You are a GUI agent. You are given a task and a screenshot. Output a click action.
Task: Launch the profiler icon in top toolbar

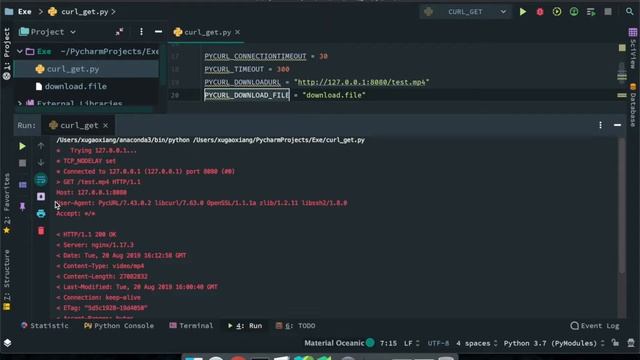pyautogui.click(x=574, y=12)
